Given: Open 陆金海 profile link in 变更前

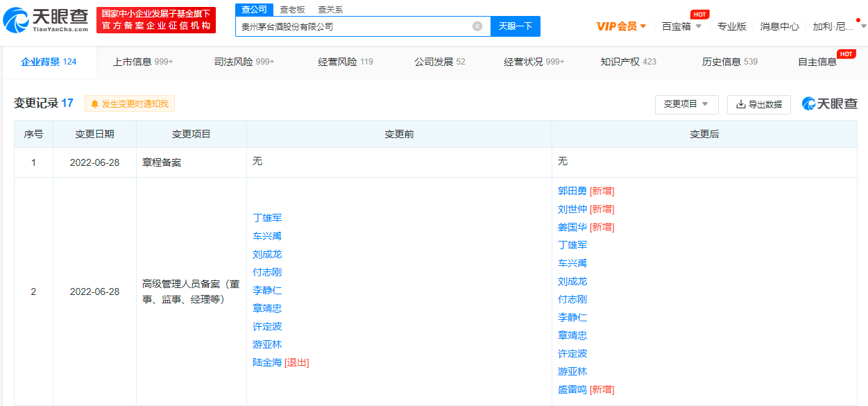Looking at the screenshot, I should [267, 362].
